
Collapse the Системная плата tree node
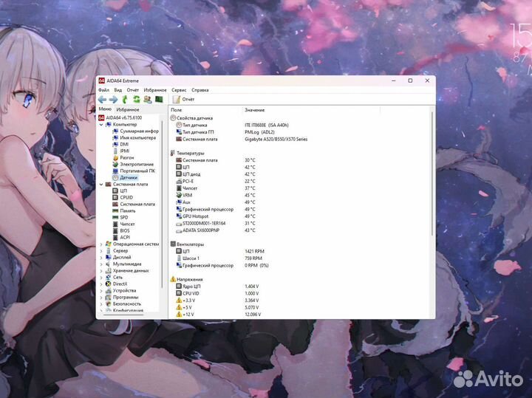pos(101,185)
